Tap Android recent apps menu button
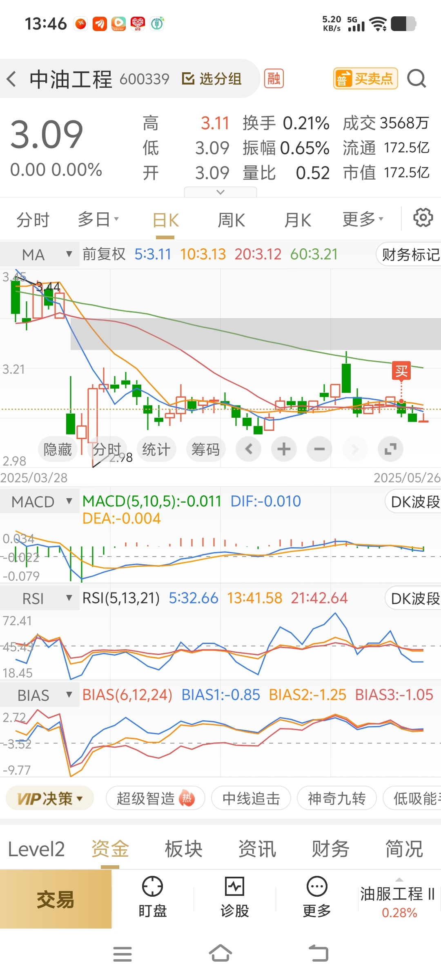 122,954
